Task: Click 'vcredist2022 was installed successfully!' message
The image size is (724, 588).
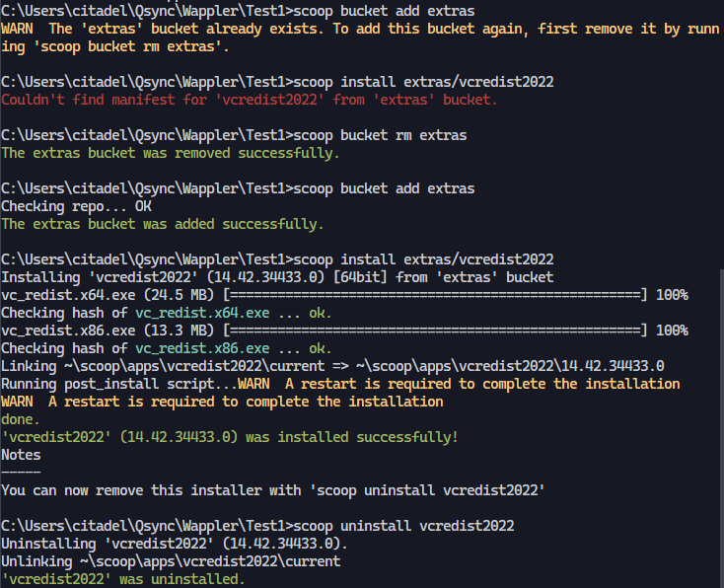Action: click(x=230, y=437)
